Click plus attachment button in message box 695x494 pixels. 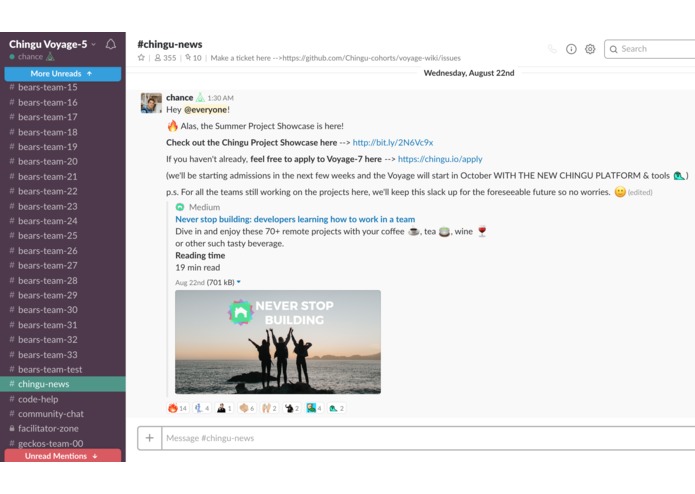pos(150,438)
